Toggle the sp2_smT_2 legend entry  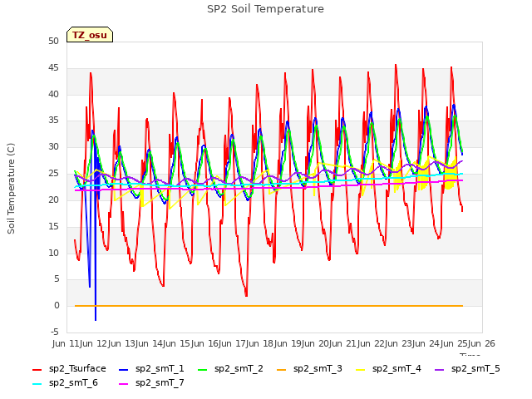[231, 369]
